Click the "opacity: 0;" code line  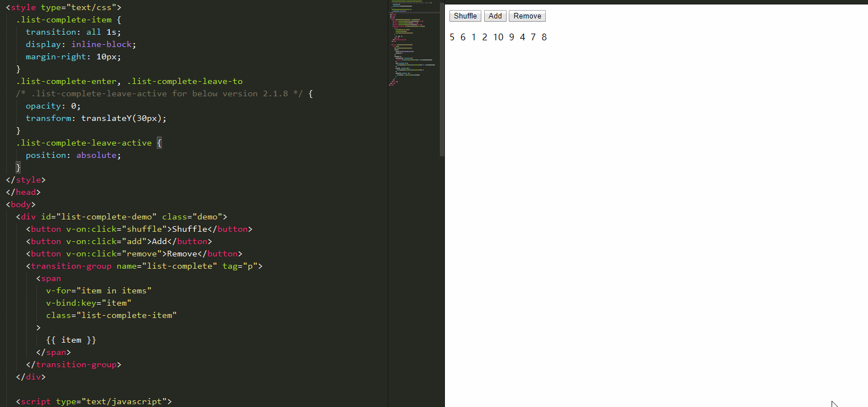pyautogui.click(x=53, y=106)
